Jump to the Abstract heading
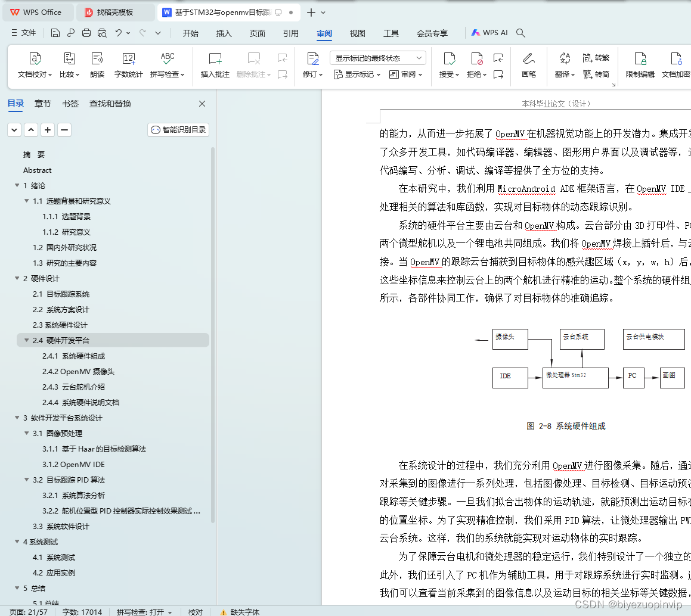691x616 pixels. (38, 170)
